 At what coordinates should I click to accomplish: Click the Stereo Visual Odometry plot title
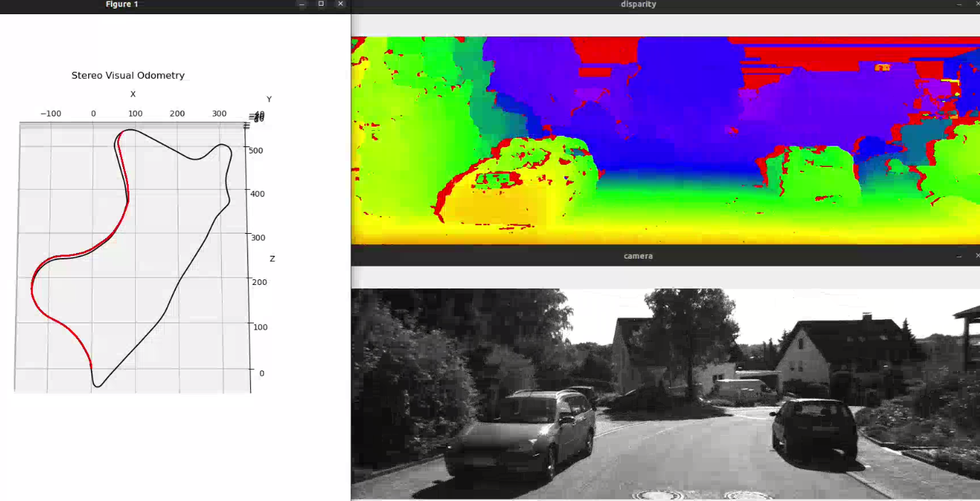pos(127,75)
